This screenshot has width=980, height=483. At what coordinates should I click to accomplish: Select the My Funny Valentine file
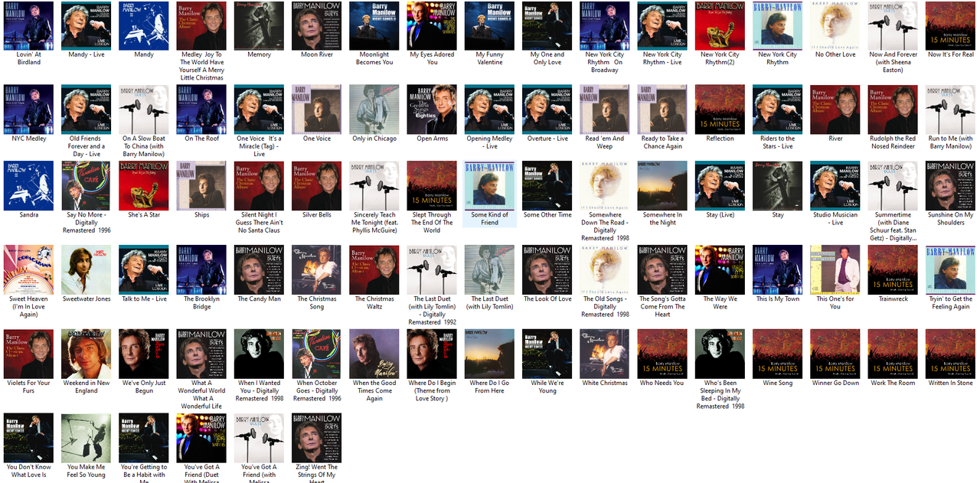click(x=489, y=26)
